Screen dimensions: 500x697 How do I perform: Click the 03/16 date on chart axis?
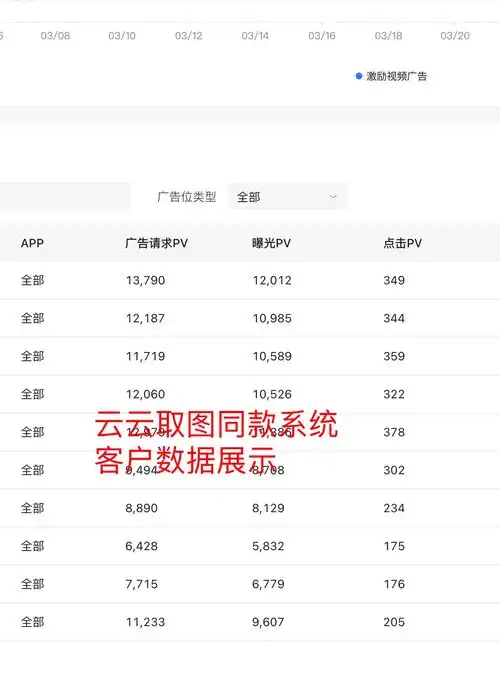click(x=322, y=36)
